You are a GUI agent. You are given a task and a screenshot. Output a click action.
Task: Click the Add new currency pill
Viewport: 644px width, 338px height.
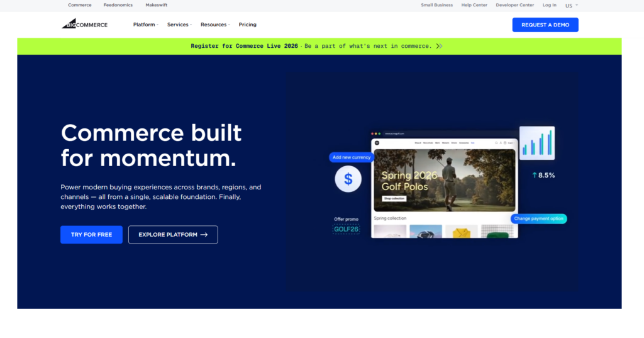[351, 157]
